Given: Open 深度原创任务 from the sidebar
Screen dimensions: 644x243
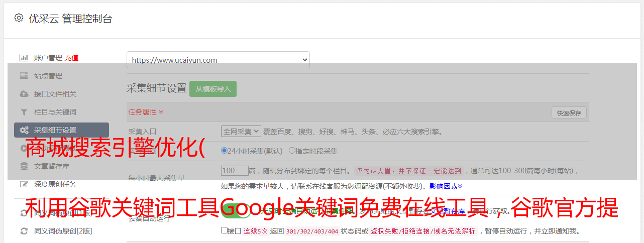Looking at the screenshot, I should pyautogui.click(x=55, y=184).
